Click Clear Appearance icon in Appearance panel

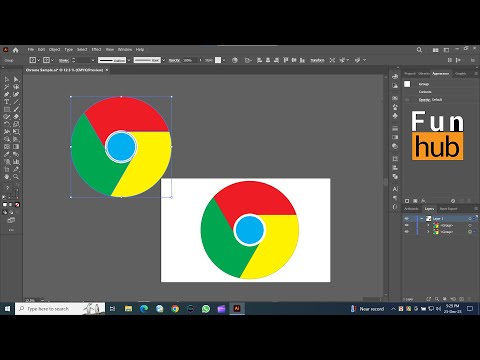(x=453, y=201)
